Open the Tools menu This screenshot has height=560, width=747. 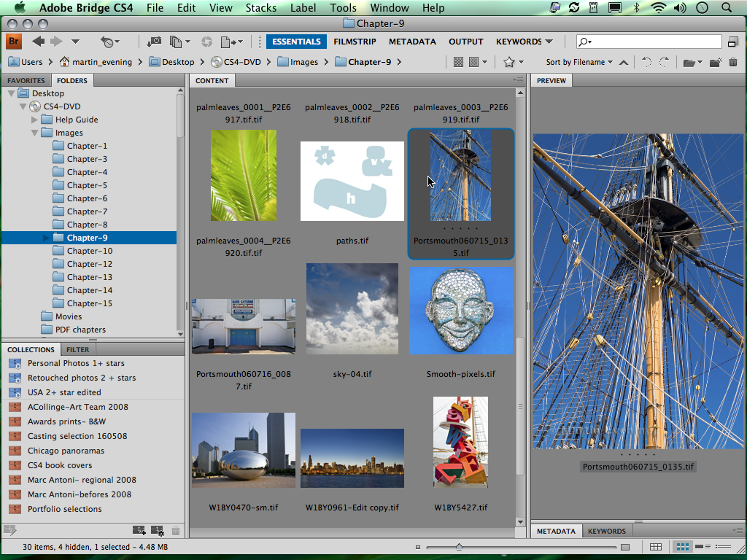pyautogui.click(x=343, y=7)
